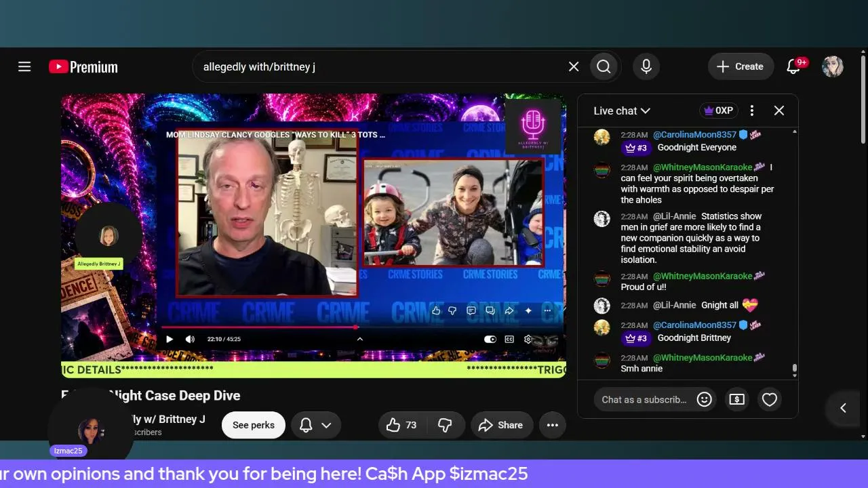Click the 22:10 / 45:25 time display
Image resolution: width=868 pixels, height=488 pixels.
224,339
